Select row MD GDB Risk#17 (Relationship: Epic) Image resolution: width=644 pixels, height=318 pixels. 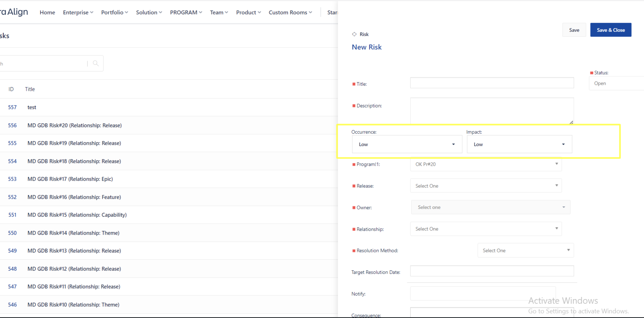(x=70, y=179)
